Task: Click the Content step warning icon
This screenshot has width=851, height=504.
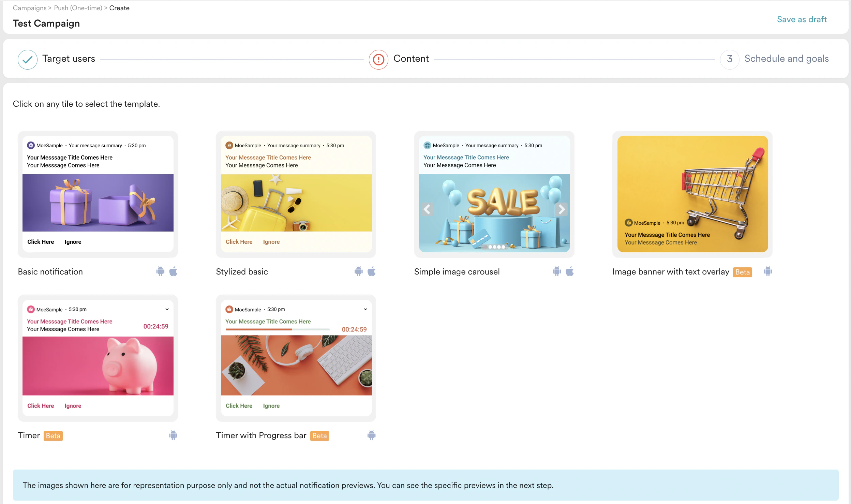Action: [x=378, y=59]
